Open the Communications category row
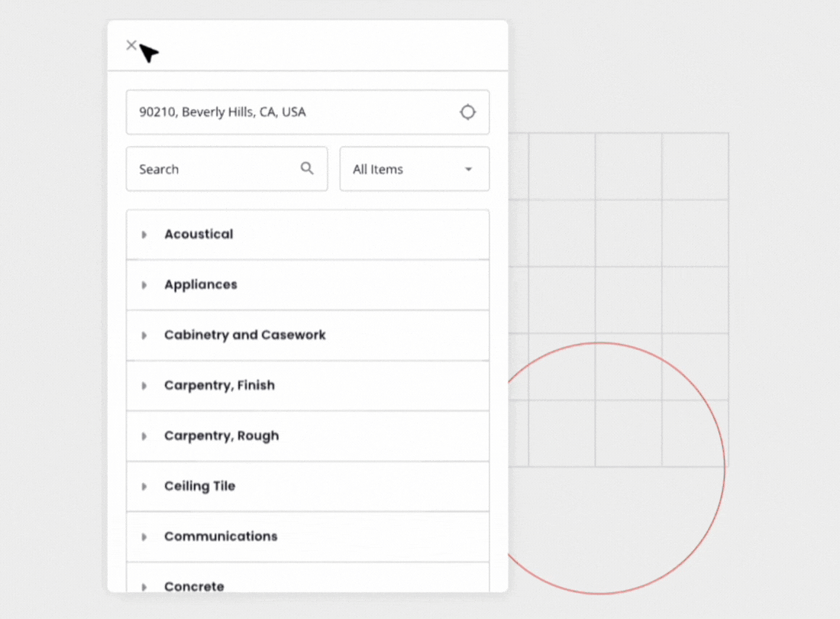 point(221,537)
